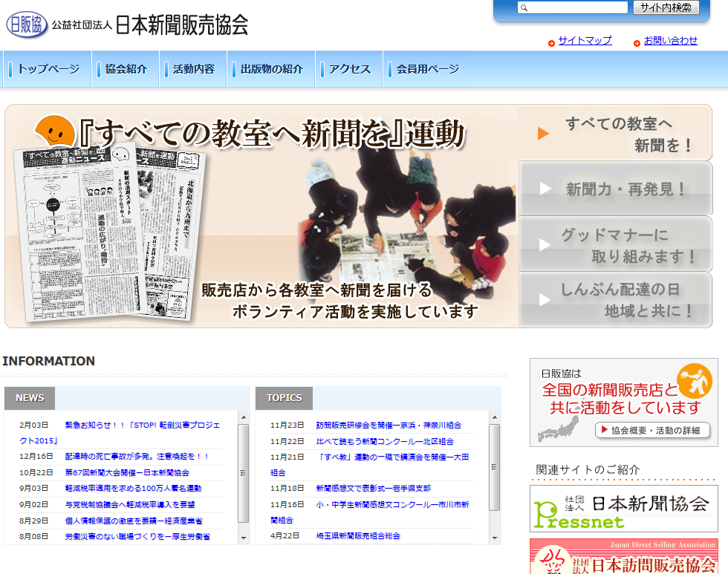Click in the site search input field
The image size is (728, 574).
(x=573, y=8)
